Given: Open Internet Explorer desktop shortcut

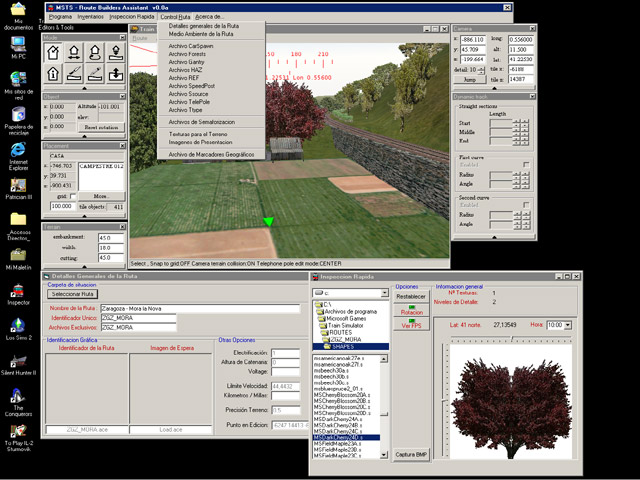Looking at the screenshot, I should pos(17,151).
